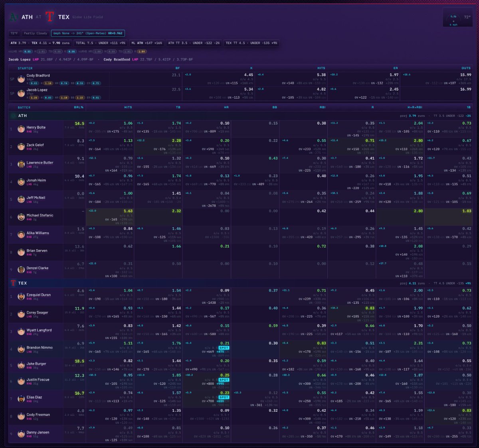
Task: Click the Partly Cloudy chip
Action: click(36, 33)
